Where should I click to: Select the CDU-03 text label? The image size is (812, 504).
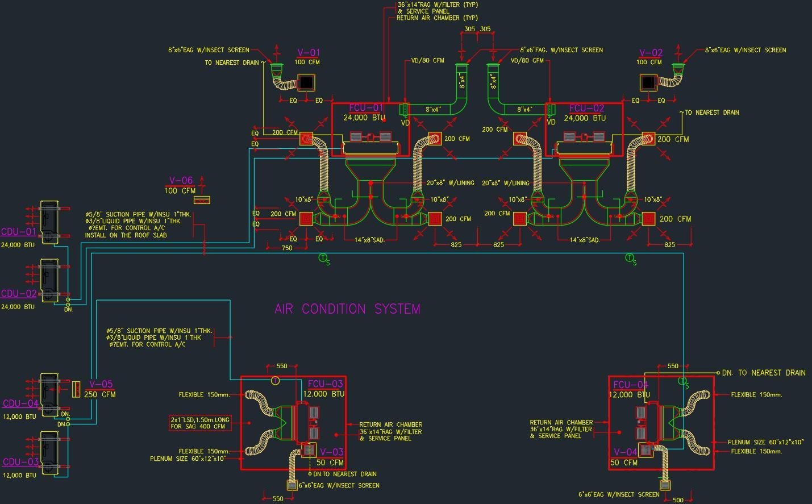pos(20,462)
